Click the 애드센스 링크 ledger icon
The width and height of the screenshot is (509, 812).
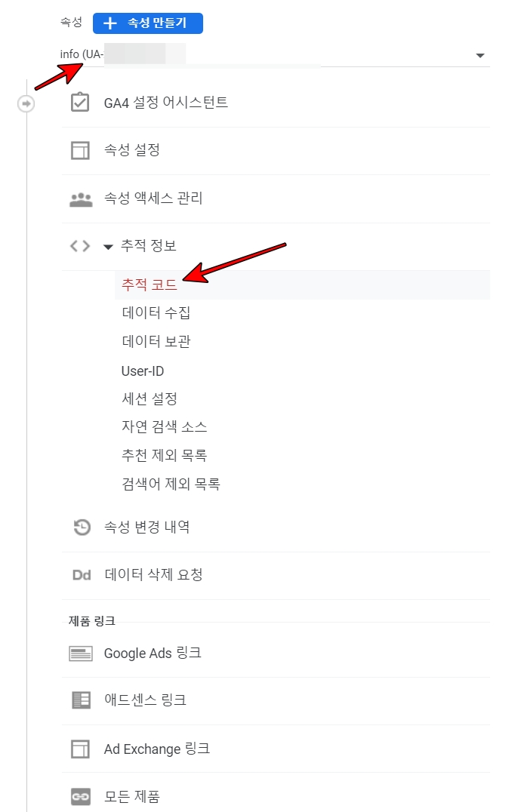coord(81,700)
